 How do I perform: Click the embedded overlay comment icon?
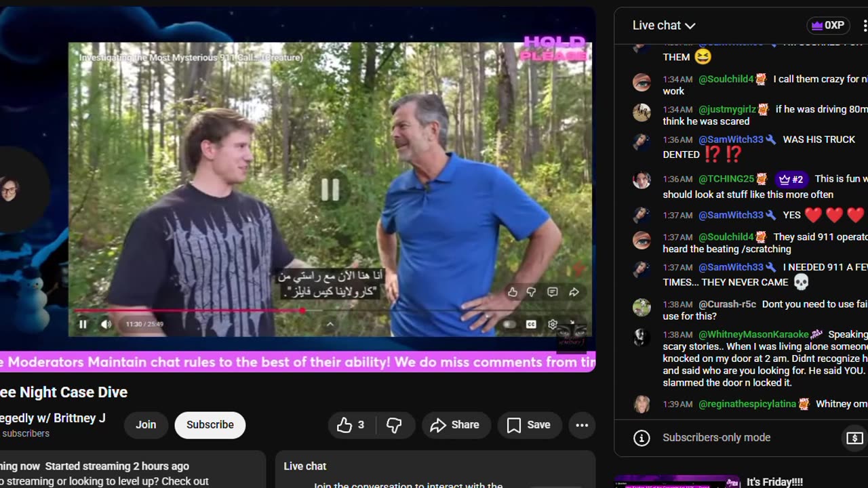553,292
